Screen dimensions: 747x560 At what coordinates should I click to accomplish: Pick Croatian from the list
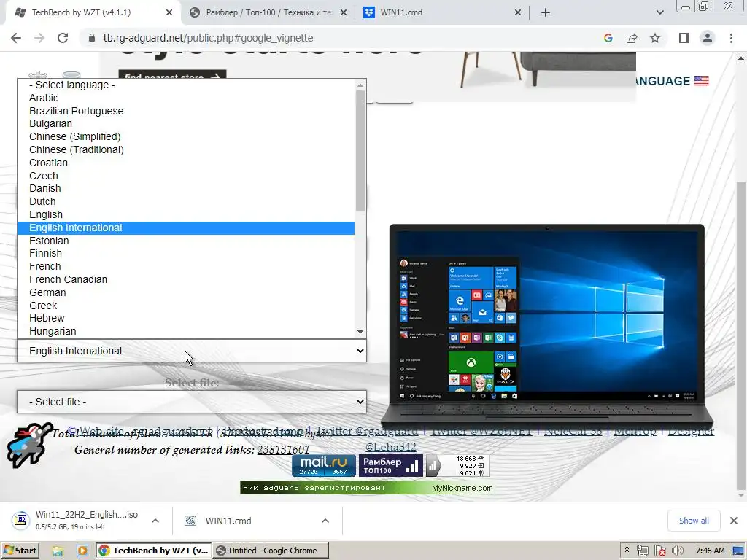pos(186,163)
